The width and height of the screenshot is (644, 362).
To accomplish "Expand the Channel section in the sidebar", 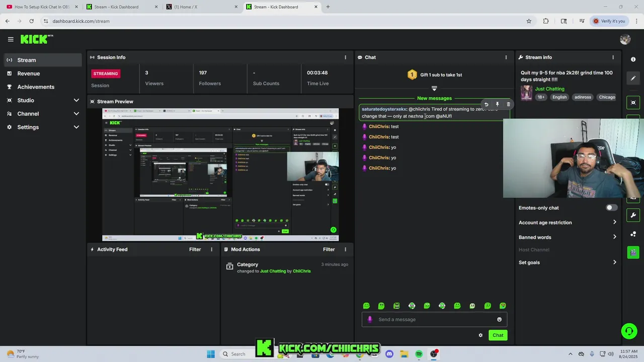I will 43,114.
